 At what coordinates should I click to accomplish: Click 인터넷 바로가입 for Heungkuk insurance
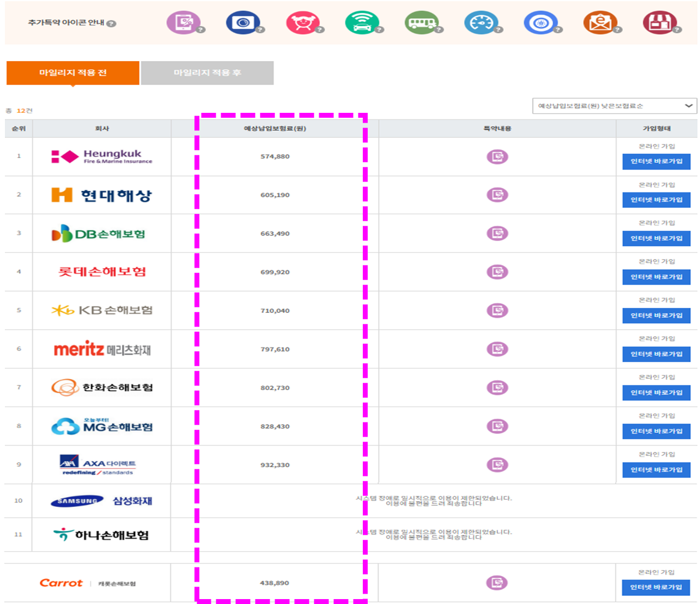(656, 162)
